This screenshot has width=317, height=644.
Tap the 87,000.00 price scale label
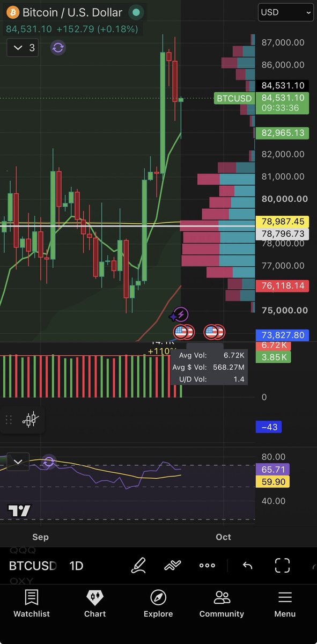[x=283, y=42]
